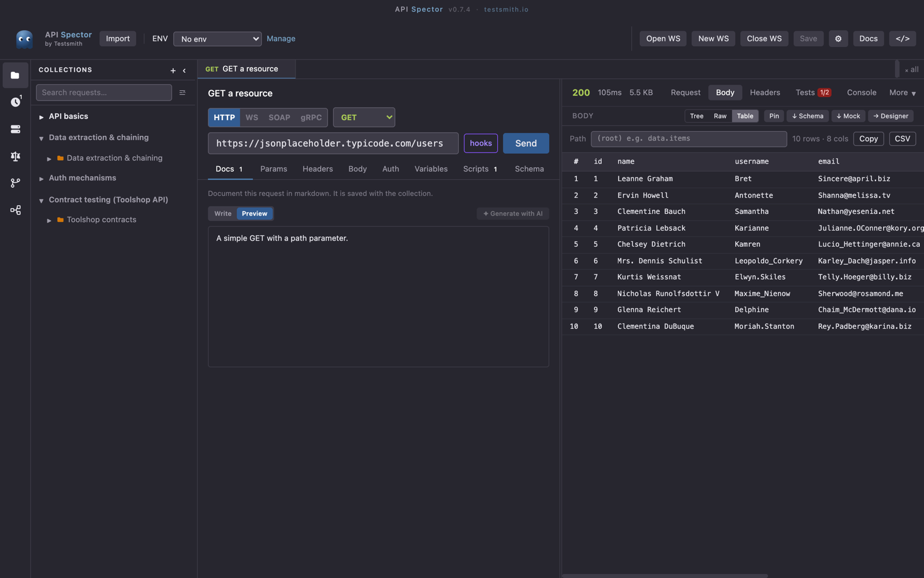This screenshot has height=578, width=924.
Task: Select the Tree body view
Action: click(x=696, y=116)
